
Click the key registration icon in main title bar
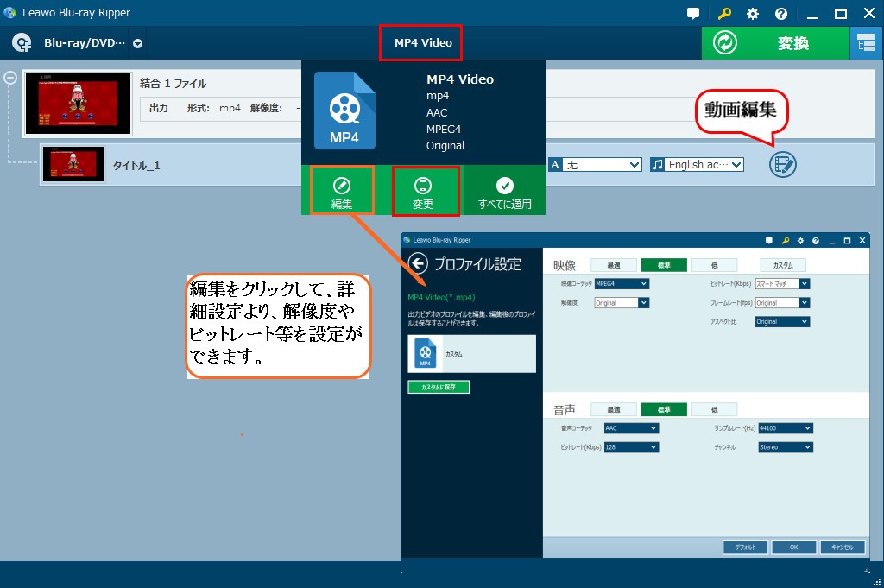coord(724,14)
